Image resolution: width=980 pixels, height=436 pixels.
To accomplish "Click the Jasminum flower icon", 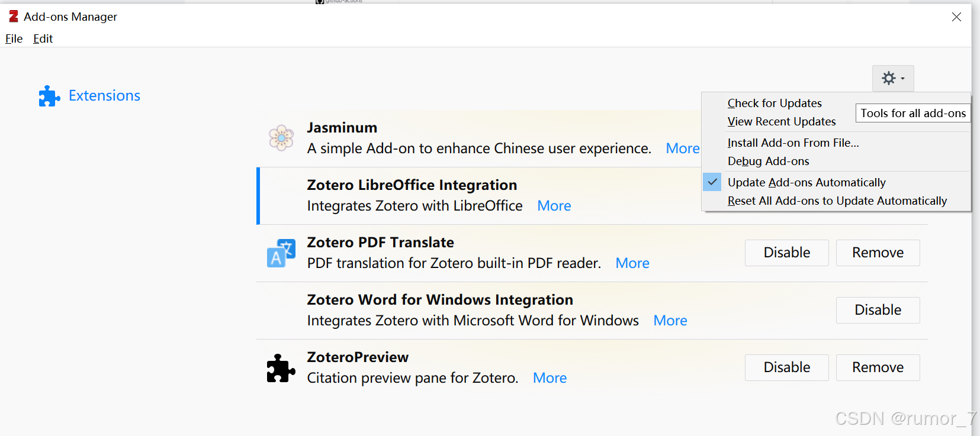I will (281, 138).
